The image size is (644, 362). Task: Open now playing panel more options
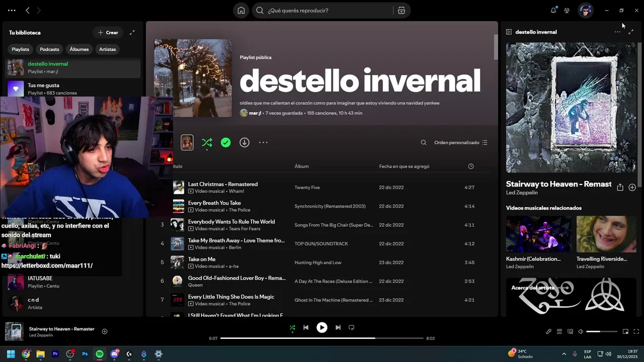(x=617, y=32)
